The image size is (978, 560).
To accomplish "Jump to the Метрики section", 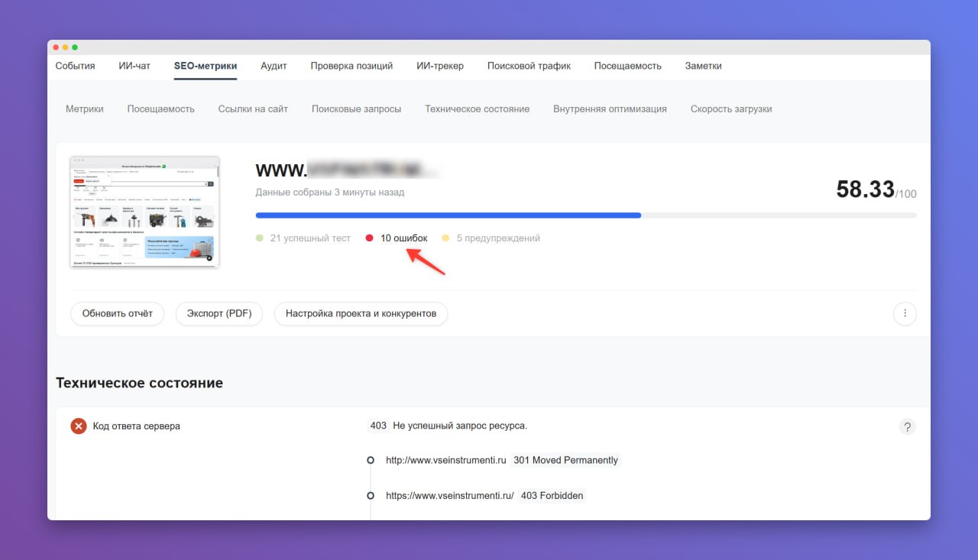I will pos(85,109).
